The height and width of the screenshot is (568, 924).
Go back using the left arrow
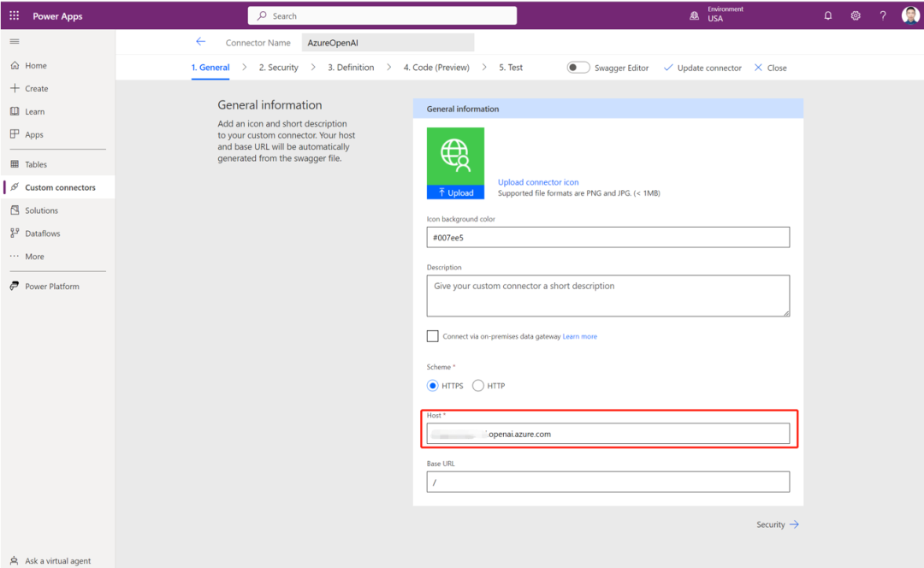(200, 42)
